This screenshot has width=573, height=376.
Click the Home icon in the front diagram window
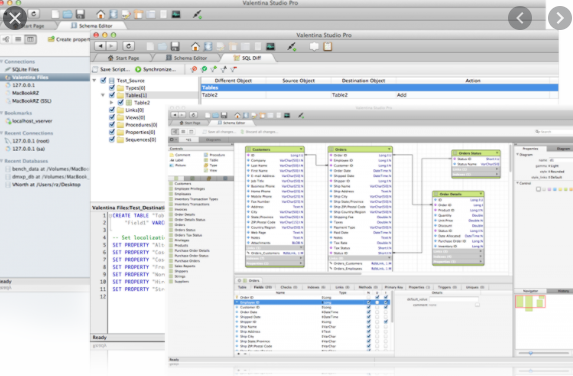[237, 115]
